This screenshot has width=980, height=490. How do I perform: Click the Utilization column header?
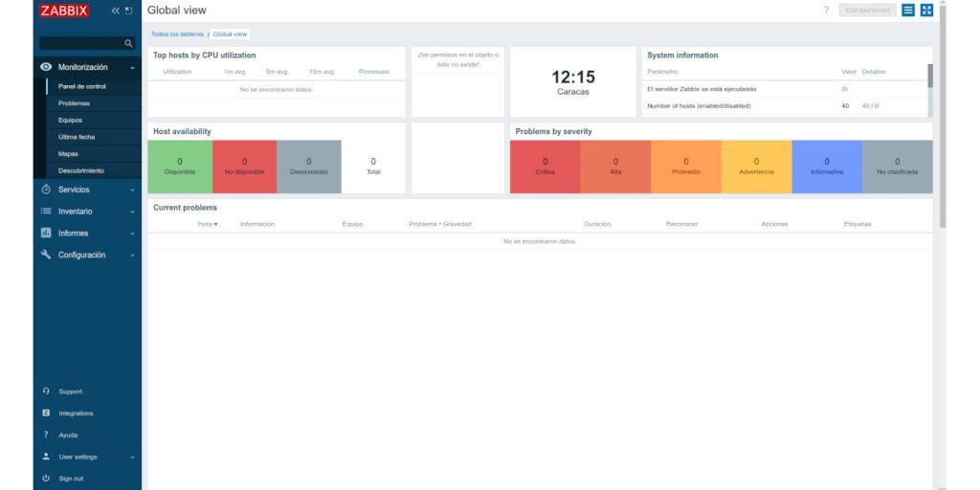pyautogui.click(x=177, y=72)
